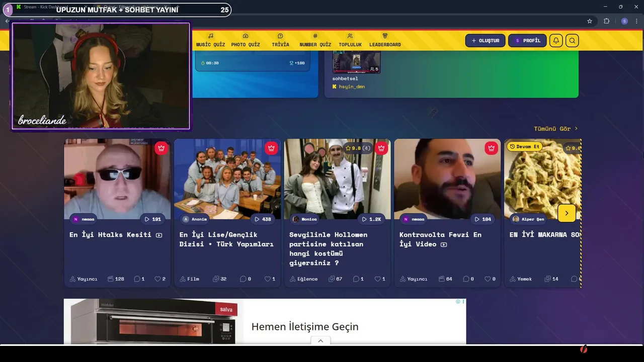Click title En İyi Lise/Gençlik Dizisi • Türk Yapımları
Image resolution: width=644 pixels, height=362 pixels.
pos(226,239)
